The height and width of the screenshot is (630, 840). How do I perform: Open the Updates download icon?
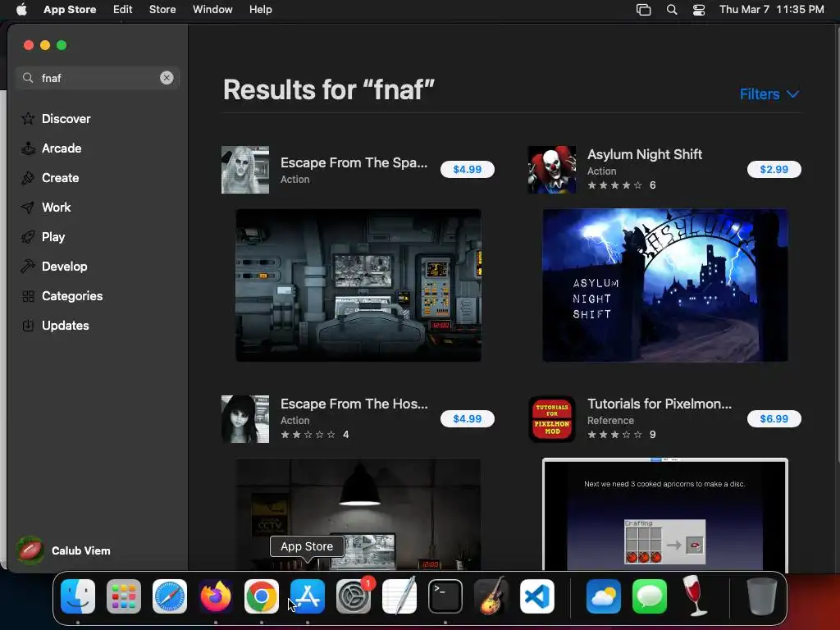tap(28, 325)
